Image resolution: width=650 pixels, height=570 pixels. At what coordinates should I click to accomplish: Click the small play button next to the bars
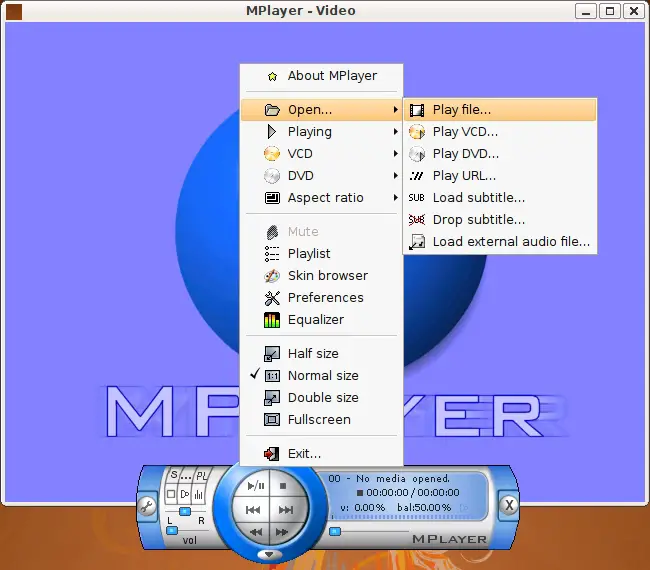[x=185, y=494]
